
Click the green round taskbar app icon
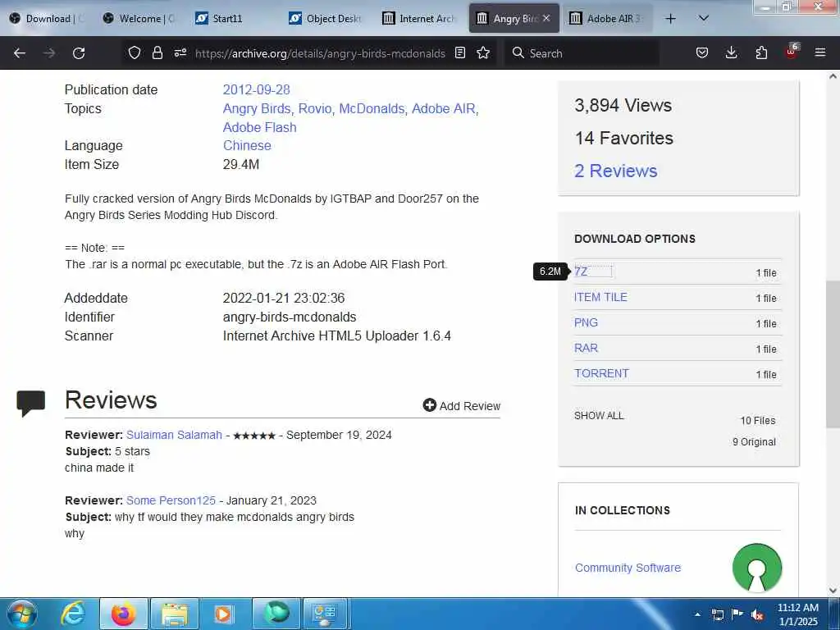[276, 614]
